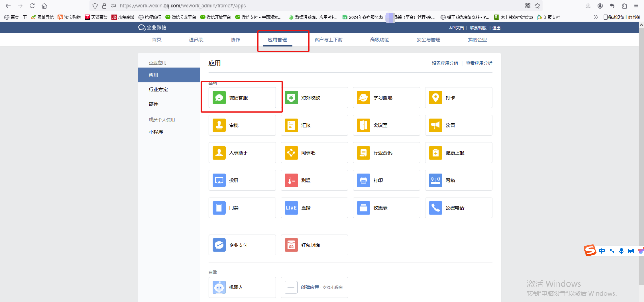This screenshot has width=644, height=302.
Task: Click the browser address bar
Action: [x=304, y=6]
